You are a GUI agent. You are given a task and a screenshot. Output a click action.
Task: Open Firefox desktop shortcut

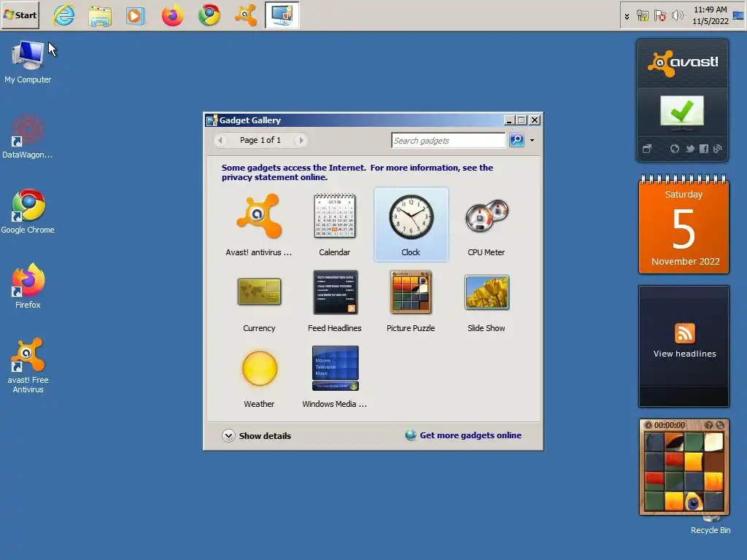(28, 286)
